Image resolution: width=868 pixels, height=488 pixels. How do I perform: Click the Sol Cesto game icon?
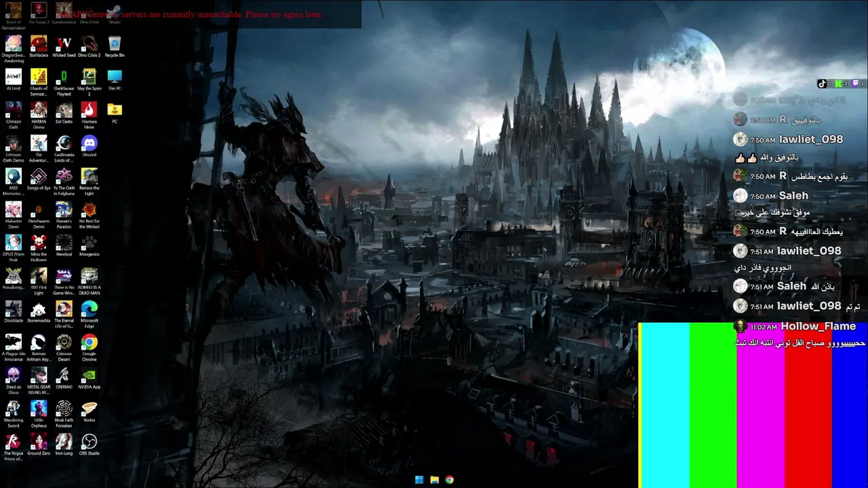(x=64, y=112)
